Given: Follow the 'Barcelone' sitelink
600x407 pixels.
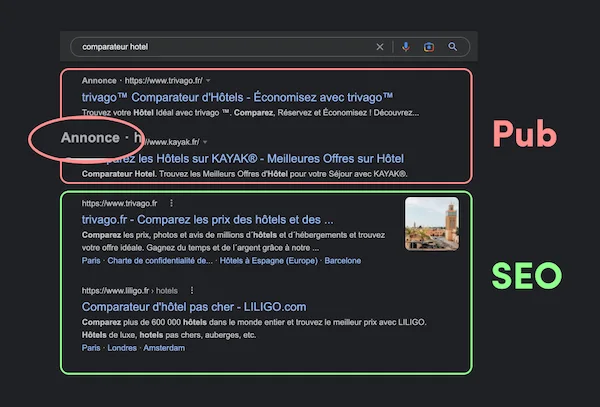Looking at the screenshot, I should (343, 261).
